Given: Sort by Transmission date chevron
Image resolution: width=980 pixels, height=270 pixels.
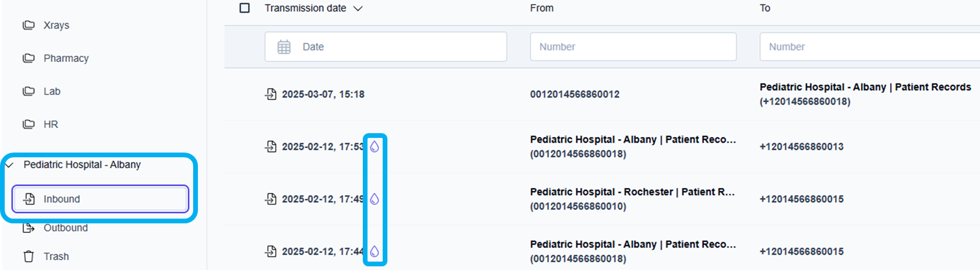Looking at the screenshot, I should tap(358, 8).
